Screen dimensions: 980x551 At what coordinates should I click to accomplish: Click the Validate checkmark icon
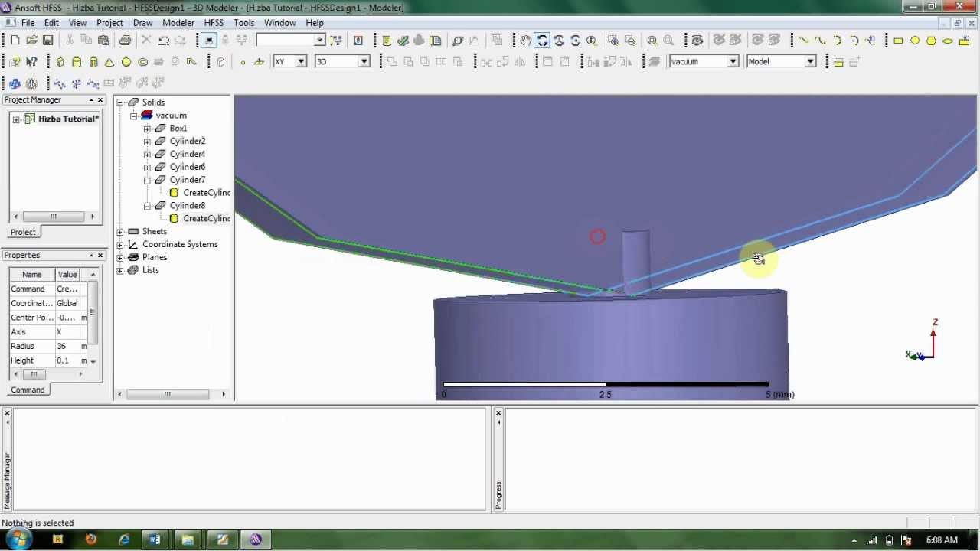(403, 41)
